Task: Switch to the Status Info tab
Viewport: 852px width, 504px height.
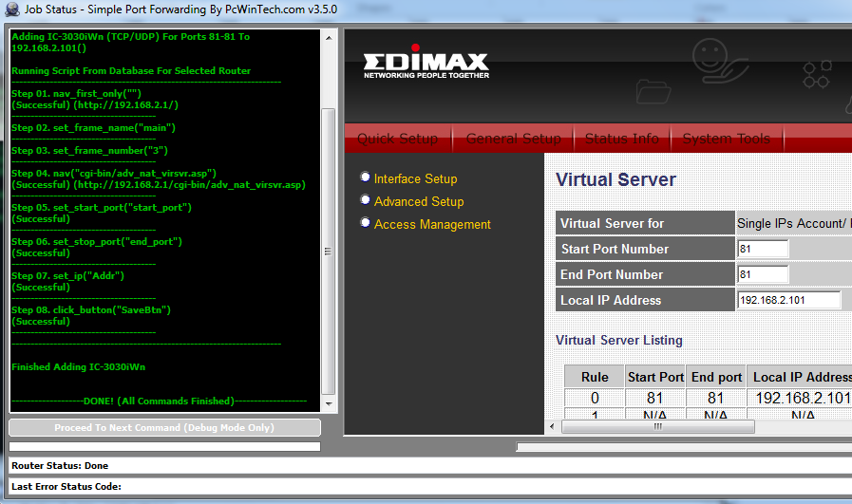Action: 621,139
